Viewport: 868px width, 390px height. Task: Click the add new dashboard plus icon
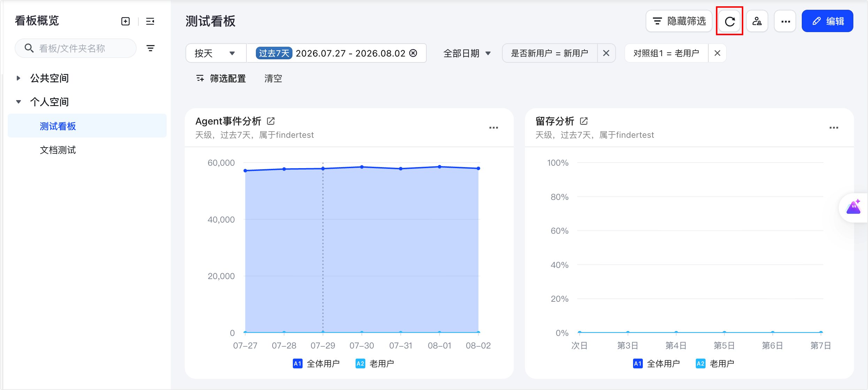(x=125, y=21)
